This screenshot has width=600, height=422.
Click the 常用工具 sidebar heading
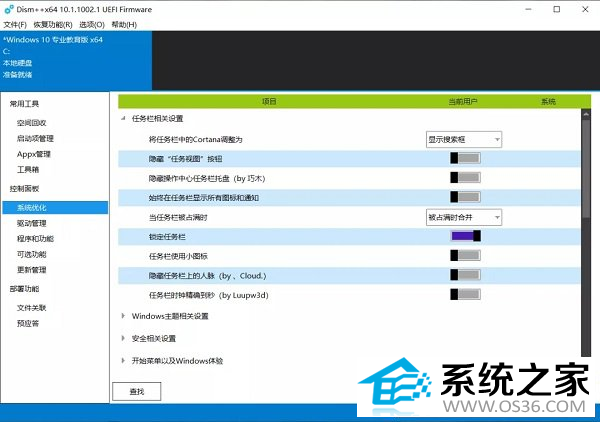tap(24, 104)
